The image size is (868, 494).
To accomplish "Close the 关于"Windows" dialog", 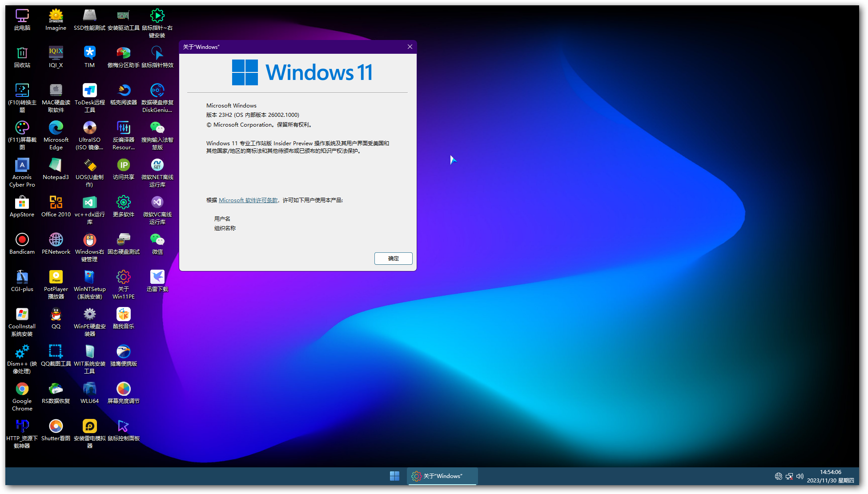I will [x=410, y=47].
